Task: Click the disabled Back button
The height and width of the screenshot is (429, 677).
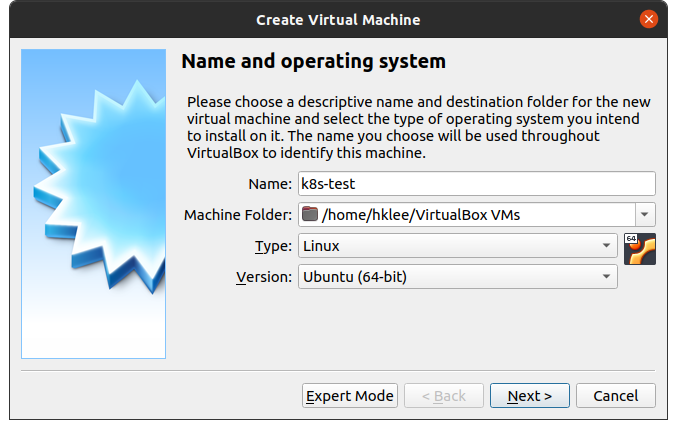Action: pyautogui.click(x=443, y=395)
